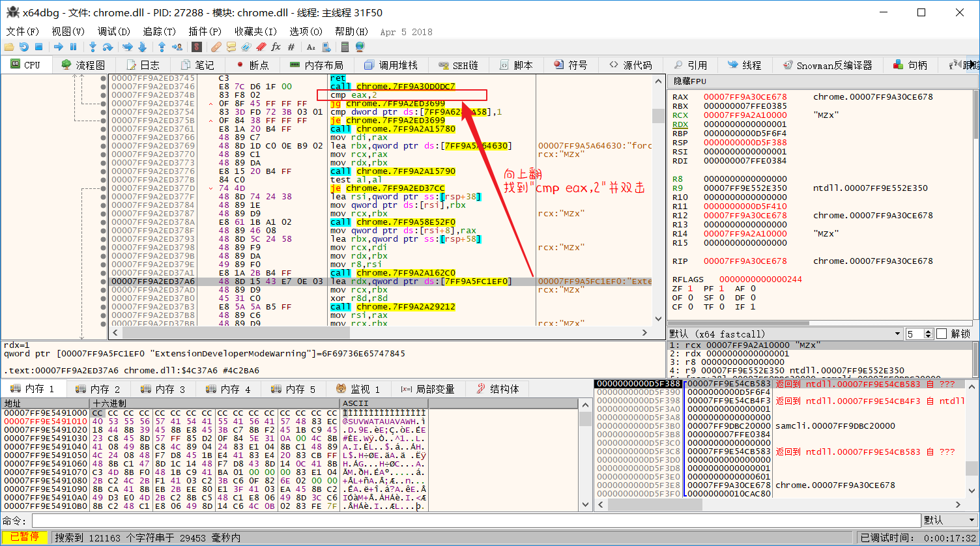The image size is (980, 546).
Task: Toggle breakpoint bullet at 00007FF9A2ED37A6
Action: 103,281
